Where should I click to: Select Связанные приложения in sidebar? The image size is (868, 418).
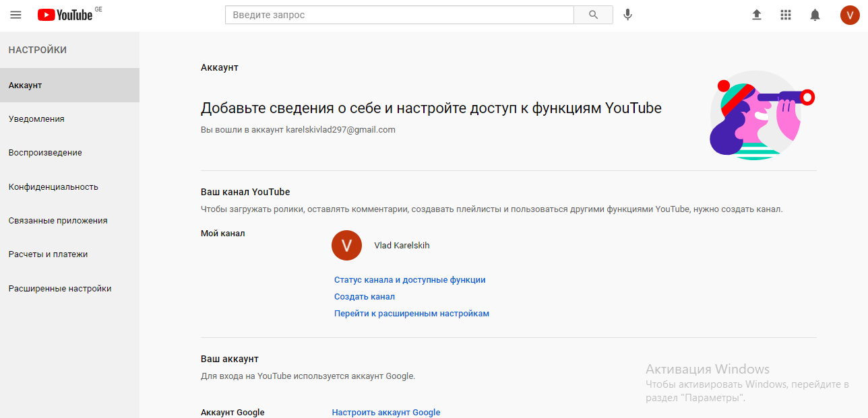58,221
